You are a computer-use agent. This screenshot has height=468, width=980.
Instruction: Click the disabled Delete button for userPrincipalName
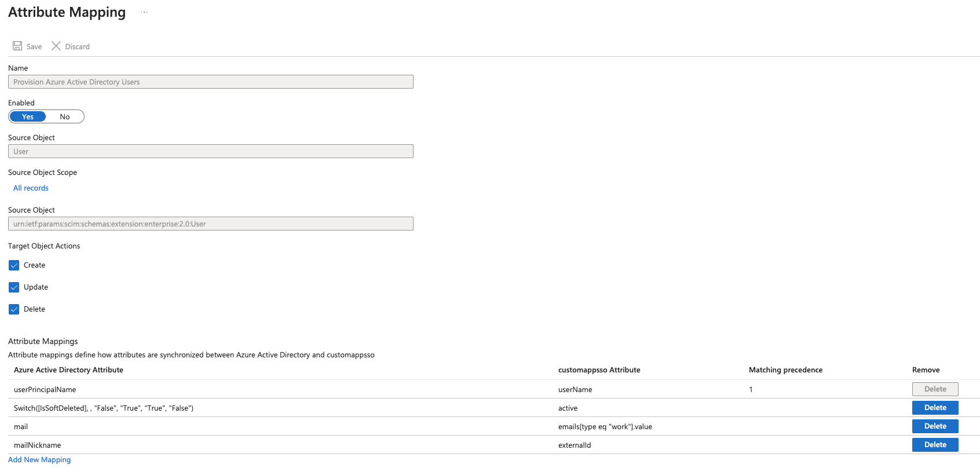click(935, 389)
